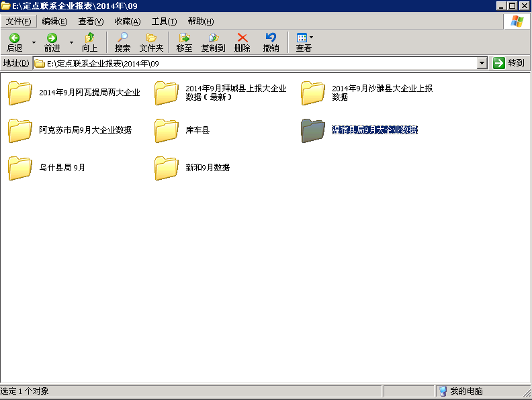Viewport: 532px width, 400px height.
Task: Click the Back (后退) toolbar icon
Action: [14, 42]
